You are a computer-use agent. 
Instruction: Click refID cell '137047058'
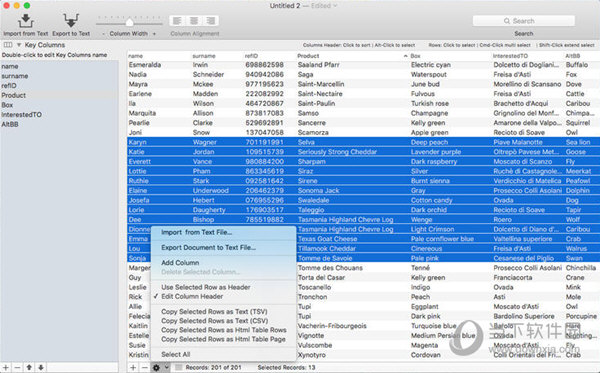[264, 132]
